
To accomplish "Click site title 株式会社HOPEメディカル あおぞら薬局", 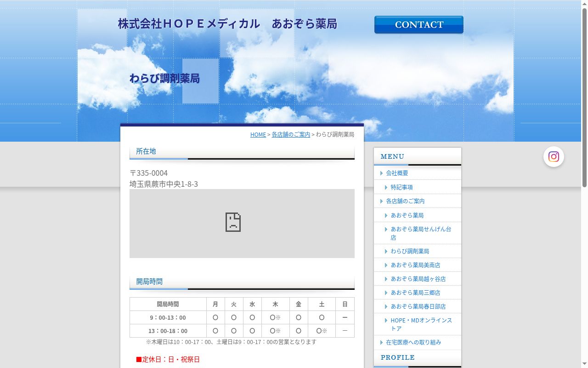I will pos(227,24).
